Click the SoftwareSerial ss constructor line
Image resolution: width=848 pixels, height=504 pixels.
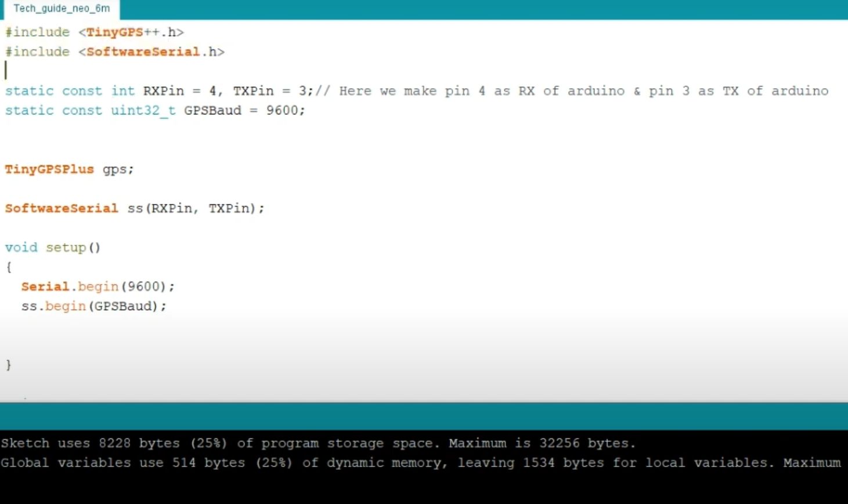pyautogui.click(x=133, y=208)
